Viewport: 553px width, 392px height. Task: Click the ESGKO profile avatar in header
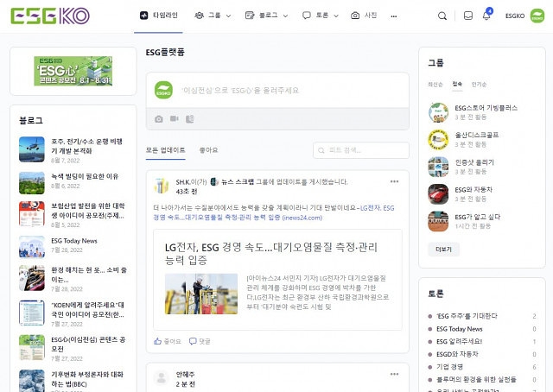point(537,16)
